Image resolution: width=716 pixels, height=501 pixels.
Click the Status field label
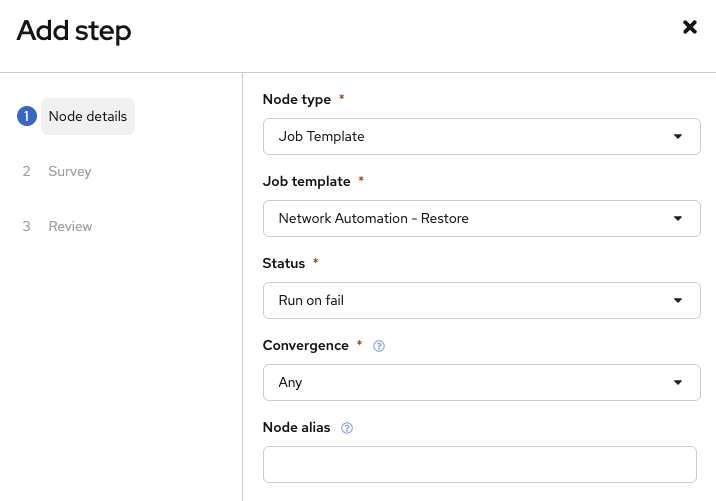coord(284,264)
